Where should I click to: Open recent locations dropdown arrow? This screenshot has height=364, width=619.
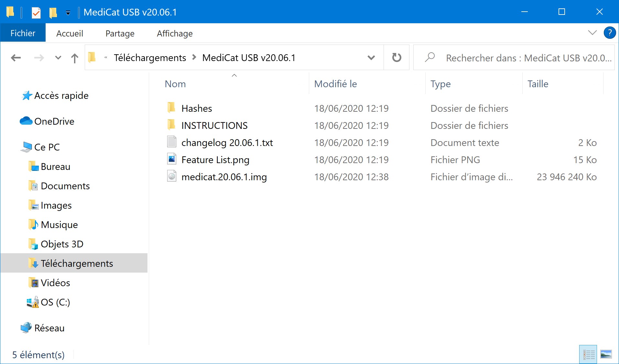coord(58,58)
